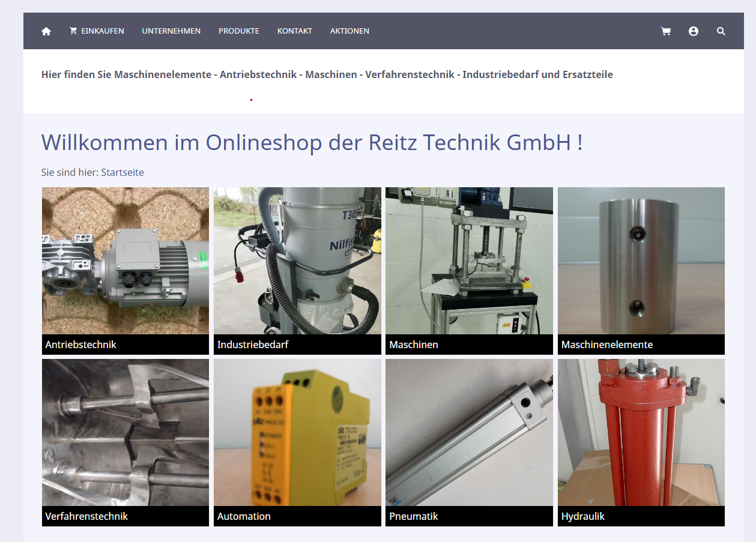Open the Aktionen menu item
The width and height of the screenshot is (756, 542).
349,31
